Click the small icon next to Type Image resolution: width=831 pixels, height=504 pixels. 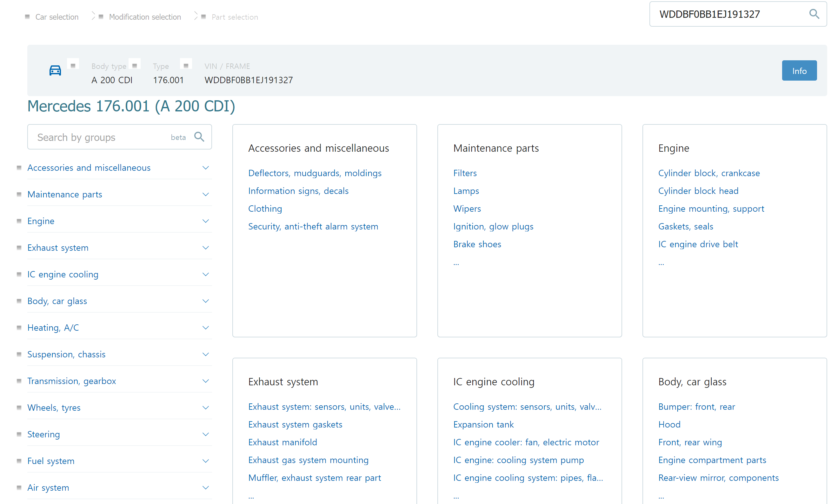click(186, 65)
